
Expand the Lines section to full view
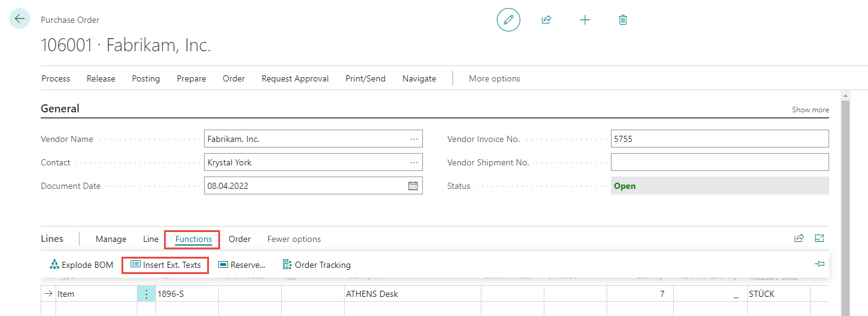click(819, 238)
